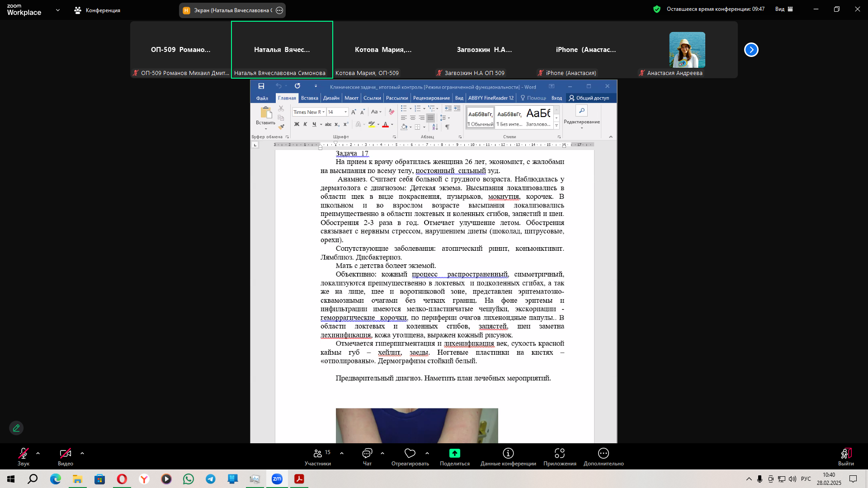Click Redo icon in Word toolbar
This screenshot has height=488, width=868.
[x=297, y=86]
